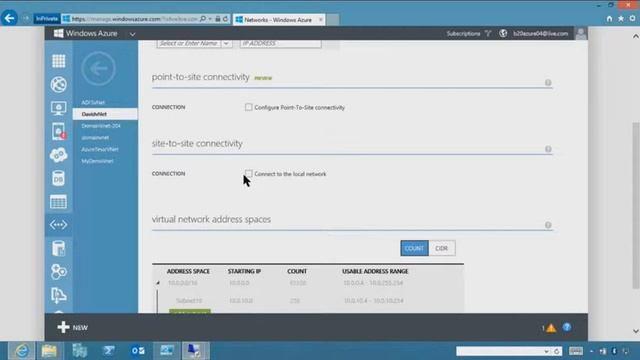Open the Virtual Machines monitor icon
Screen dimensions: 640x360
[58, 108]
